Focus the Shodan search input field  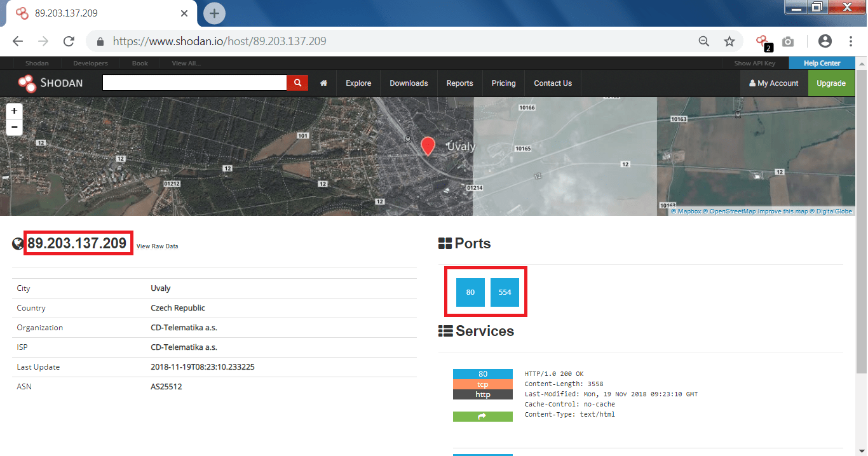[x=194, y=83]
